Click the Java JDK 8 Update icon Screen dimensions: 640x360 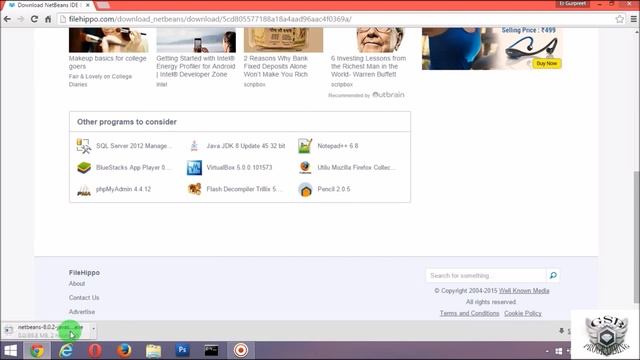pyautogui.click(x=194, y=146)
